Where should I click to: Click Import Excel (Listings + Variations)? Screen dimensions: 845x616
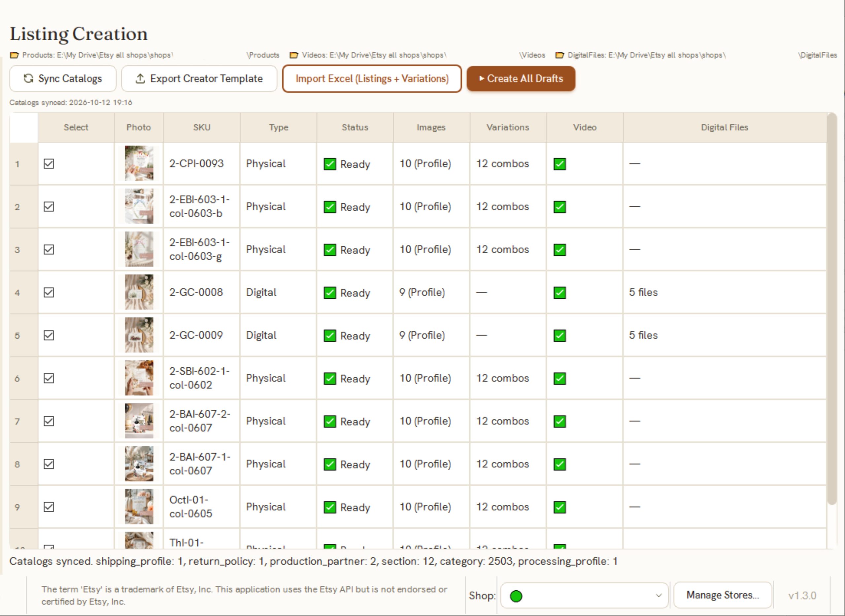click(x=372, y=79)
